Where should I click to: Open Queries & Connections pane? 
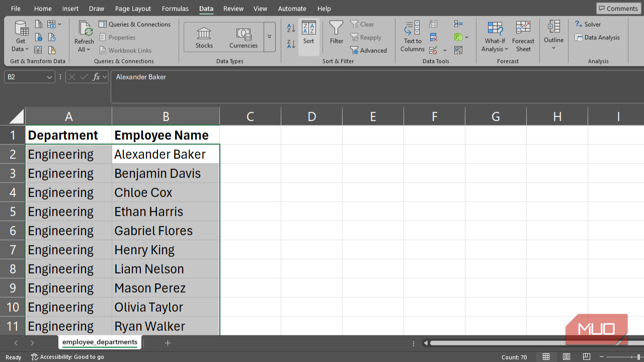click(135, 24)
